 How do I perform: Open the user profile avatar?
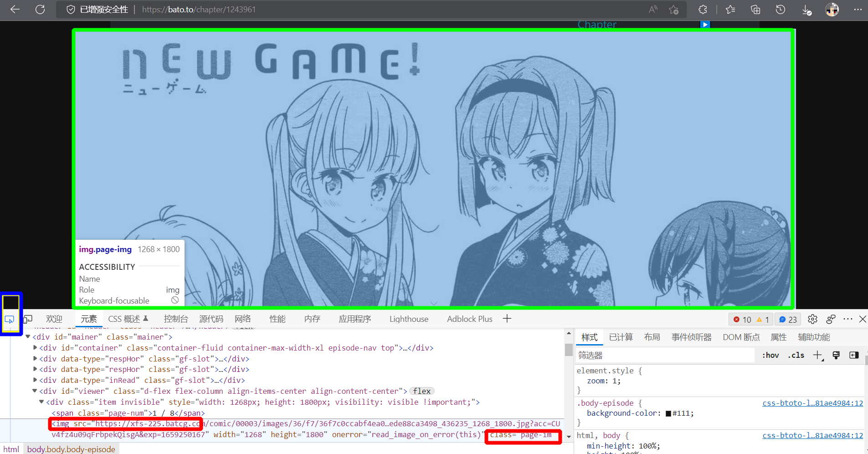(832, 10)
